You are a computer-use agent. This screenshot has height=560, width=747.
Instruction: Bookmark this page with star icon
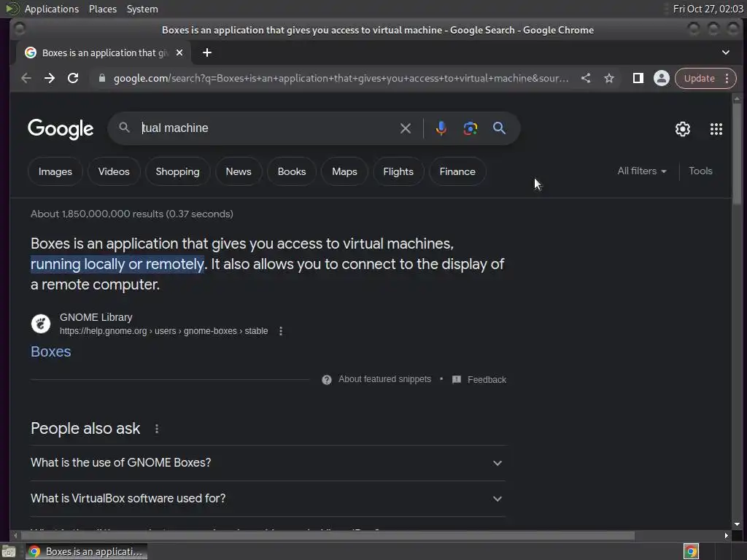609,78
